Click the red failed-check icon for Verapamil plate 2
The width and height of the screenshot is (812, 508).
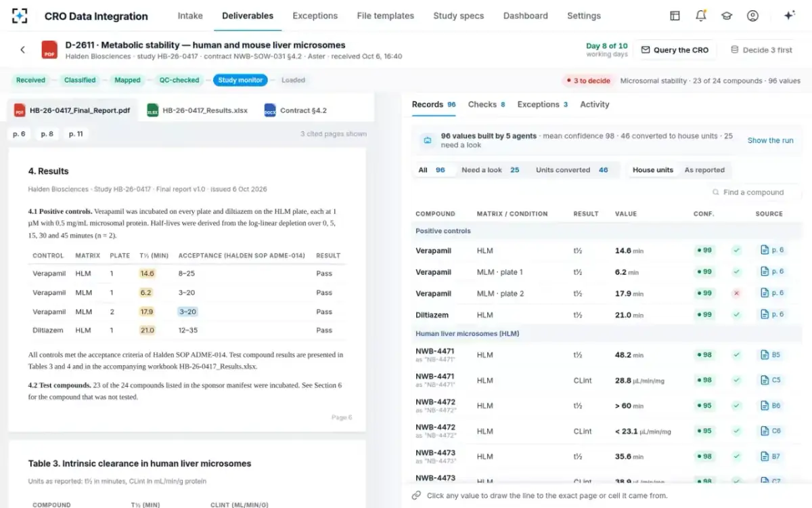coord(736,293)
